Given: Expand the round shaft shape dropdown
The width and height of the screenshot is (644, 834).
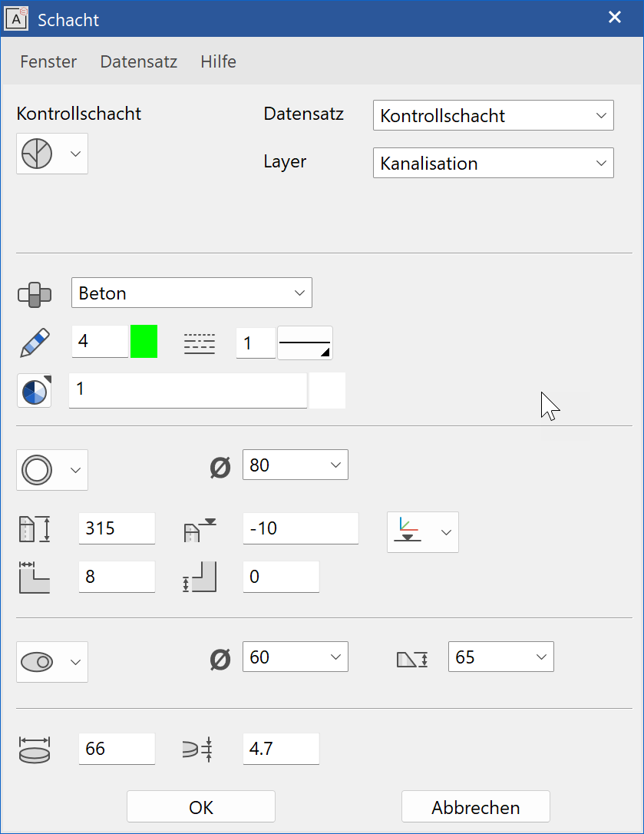Looking at the screenshot, I should coord(52,470).
